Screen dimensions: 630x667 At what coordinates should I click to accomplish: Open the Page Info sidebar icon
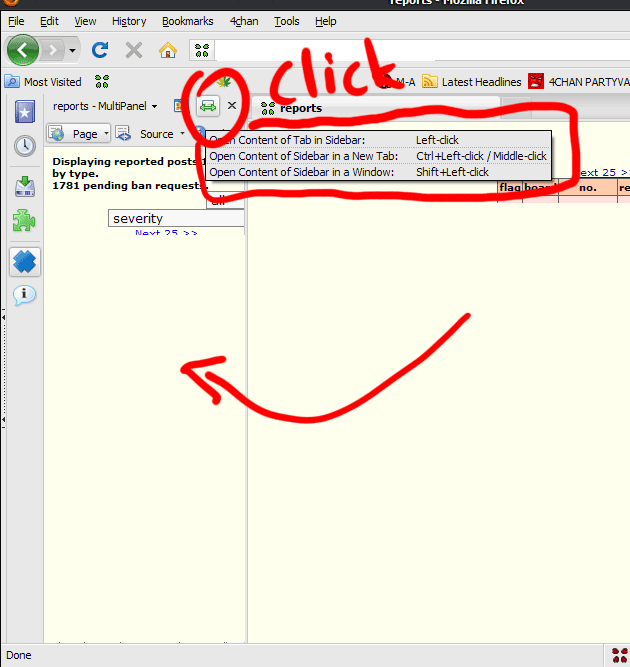pos(25,295)
